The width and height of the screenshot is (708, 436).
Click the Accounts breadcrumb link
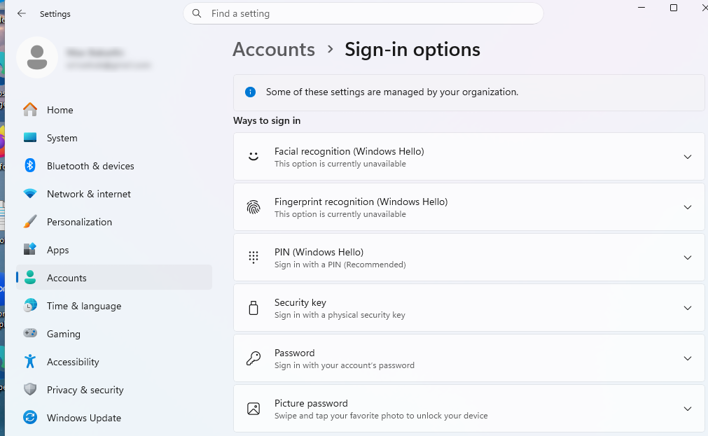click(x=274, y=49)
